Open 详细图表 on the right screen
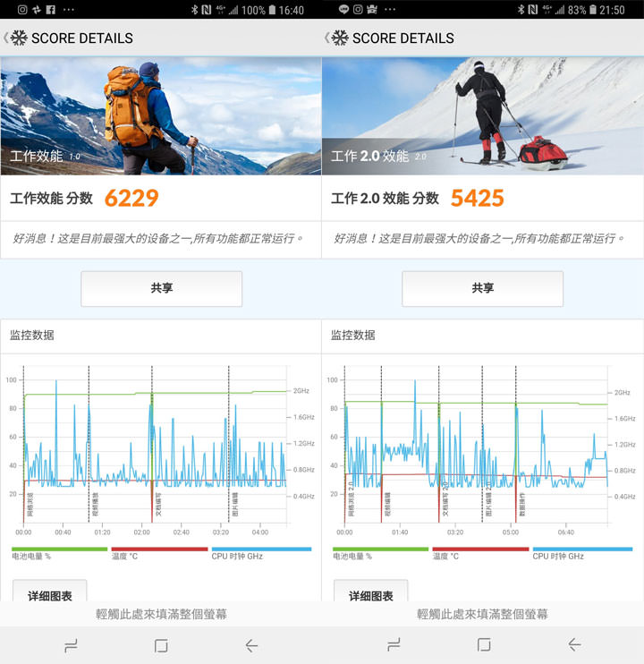The image size is (644, 664). tap(370, 594)
